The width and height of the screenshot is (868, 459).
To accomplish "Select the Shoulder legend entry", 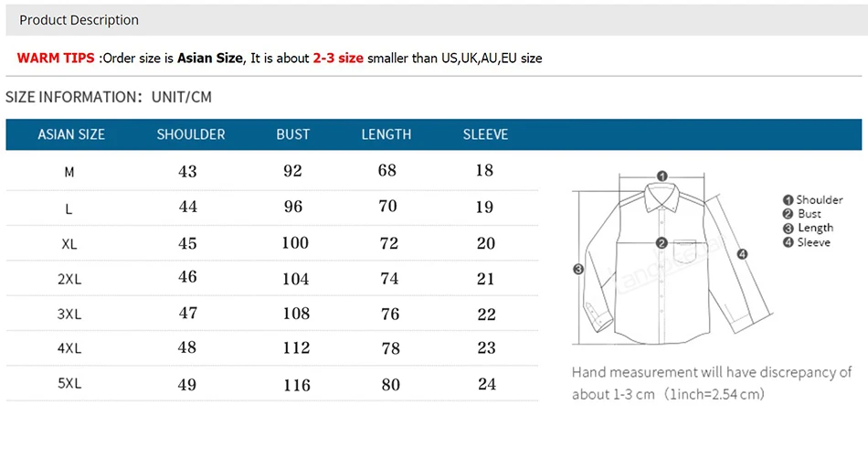I will pyautogui.click(x=812, y=200).
